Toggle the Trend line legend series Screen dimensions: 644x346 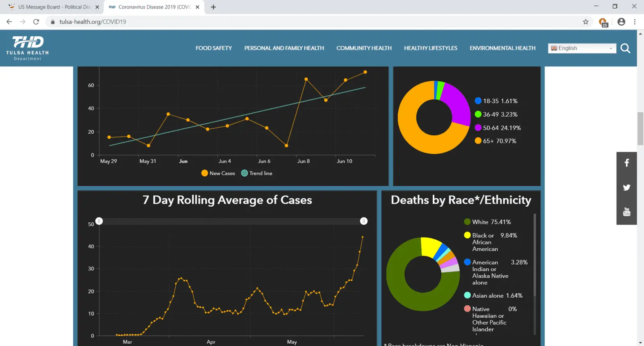[x=257, y=173]
